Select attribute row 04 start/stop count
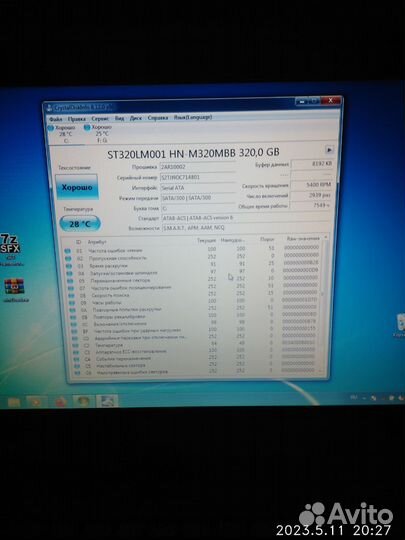 click(x=193, y=272)
